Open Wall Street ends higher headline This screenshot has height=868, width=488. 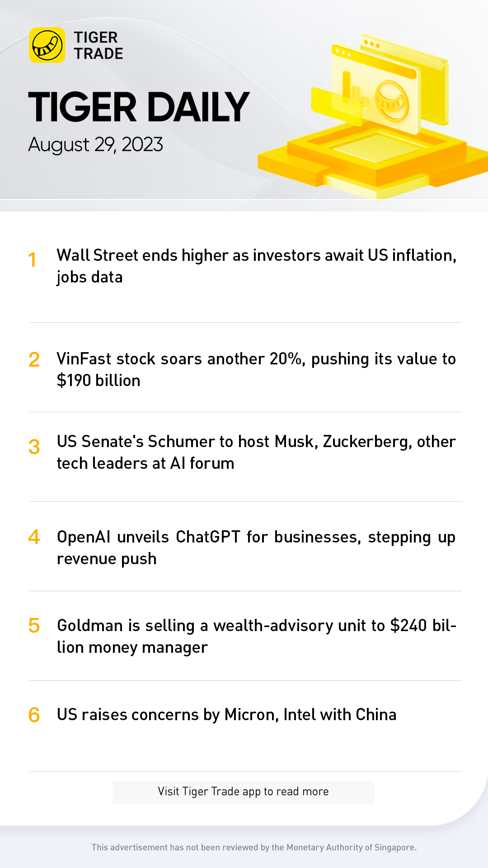point(256,266)
